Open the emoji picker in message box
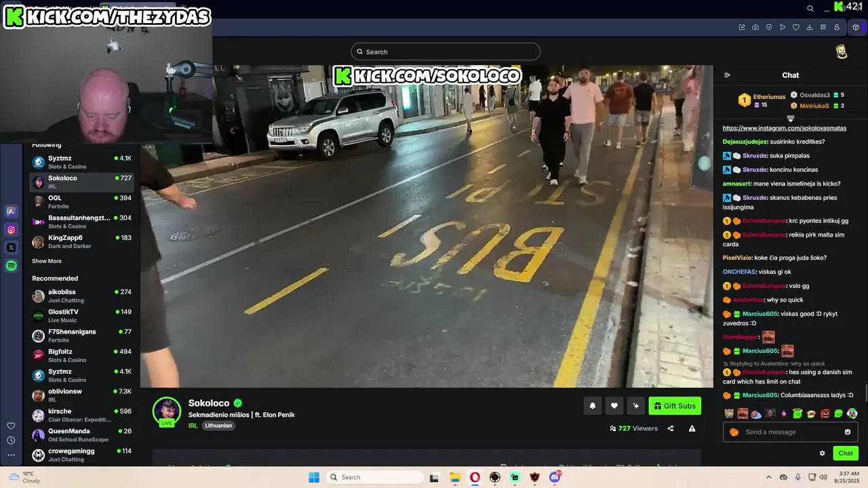The image size is (868, 488). tap(847, 432)
